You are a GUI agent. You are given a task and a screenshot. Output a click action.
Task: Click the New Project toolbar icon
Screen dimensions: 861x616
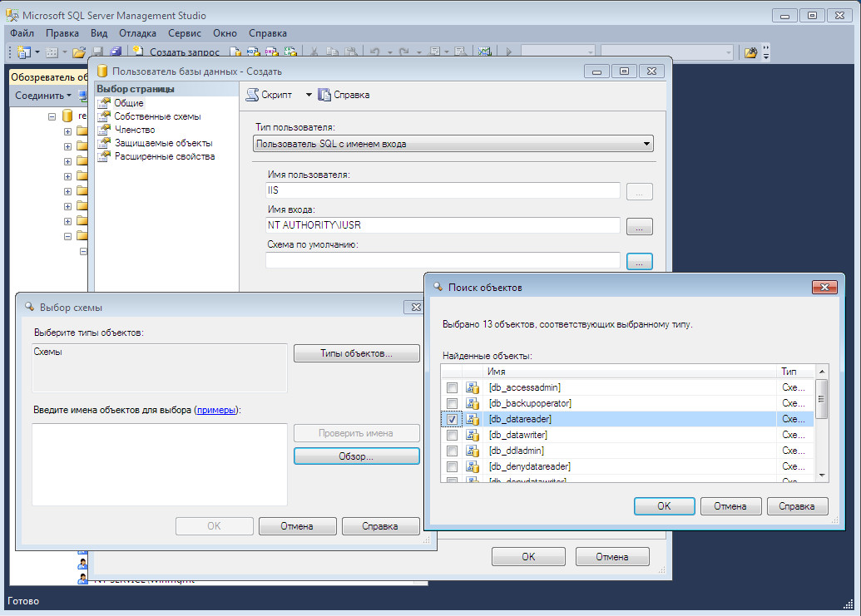tap(23, 52)
